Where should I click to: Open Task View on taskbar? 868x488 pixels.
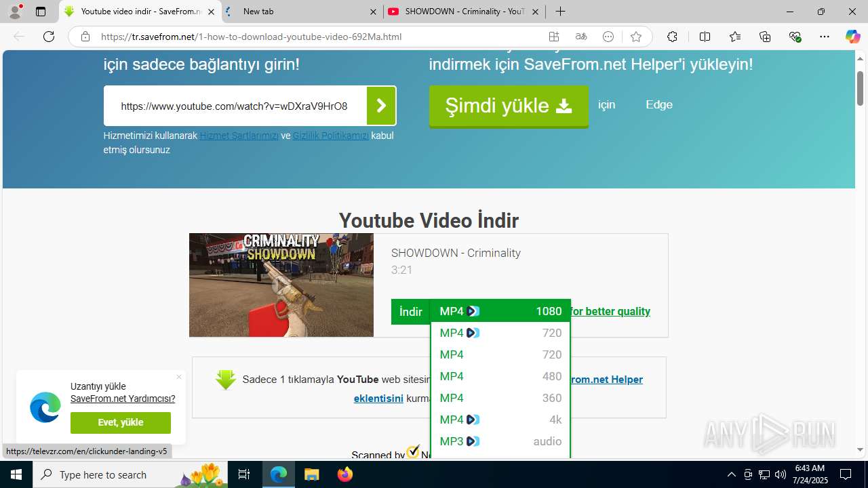pyautogui.click(x=244, y=474)
